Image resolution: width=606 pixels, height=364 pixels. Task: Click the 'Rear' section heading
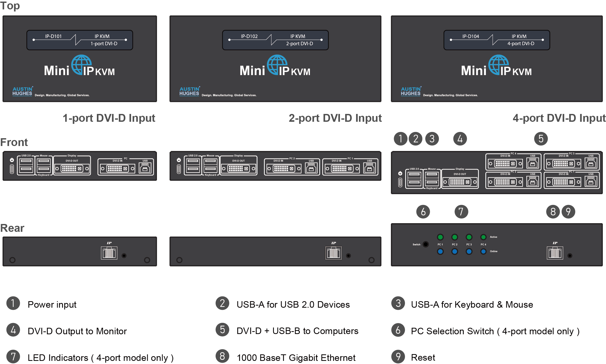tap(12, 228)
